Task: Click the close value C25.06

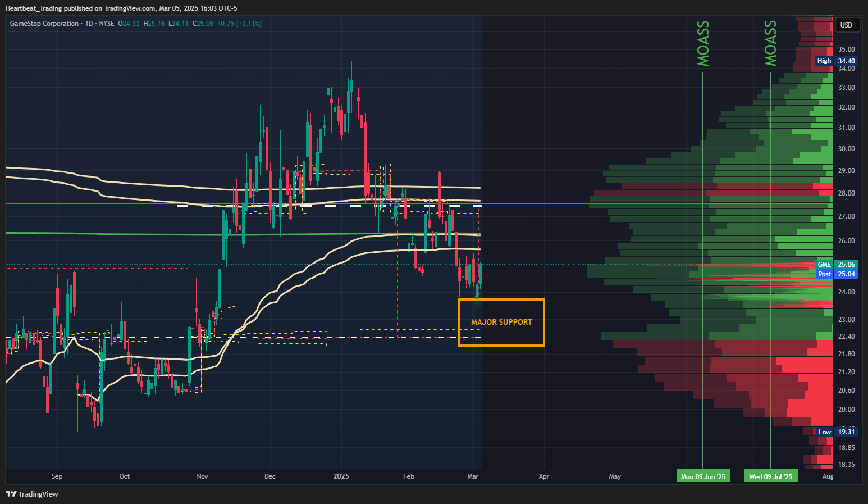Action: [203, 24]
